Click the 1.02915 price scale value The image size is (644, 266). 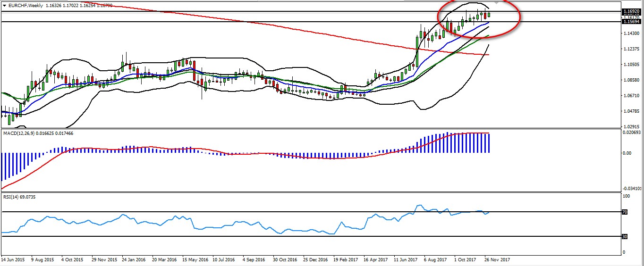(x=631, y=126)
